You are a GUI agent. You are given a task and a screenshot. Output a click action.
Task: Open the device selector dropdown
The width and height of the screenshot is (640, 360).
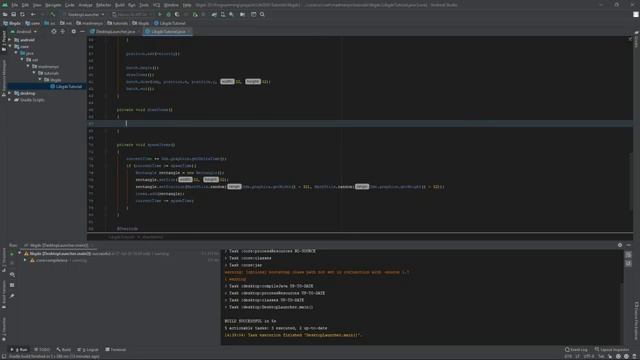coord(131,14)
